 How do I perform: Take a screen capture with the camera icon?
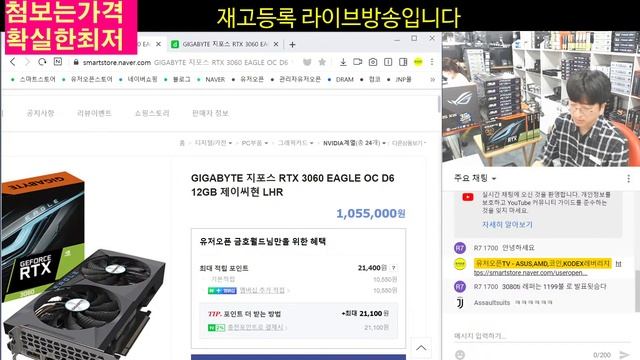pos(373,62)
